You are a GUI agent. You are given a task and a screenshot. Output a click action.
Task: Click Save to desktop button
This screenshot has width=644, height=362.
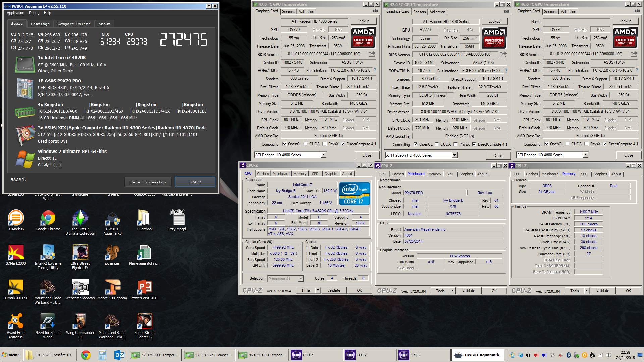(148, 182)
